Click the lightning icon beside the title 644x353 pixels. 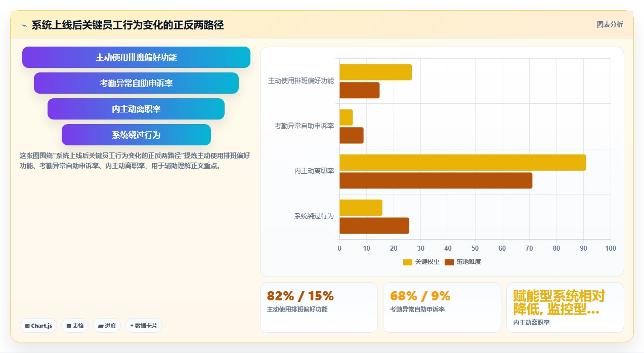(x=24, y=25)
